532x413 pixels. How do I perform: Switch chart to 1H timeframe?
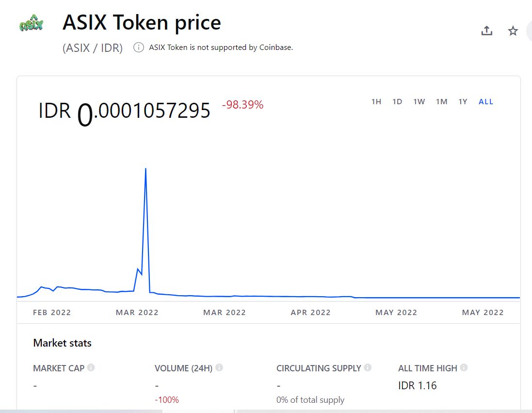376,102
